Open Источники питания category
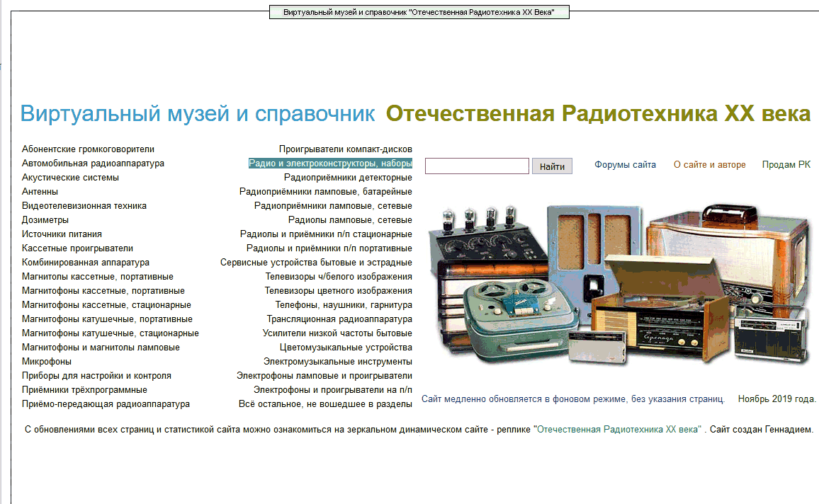The image size is (819, 504). pos(62,234)
